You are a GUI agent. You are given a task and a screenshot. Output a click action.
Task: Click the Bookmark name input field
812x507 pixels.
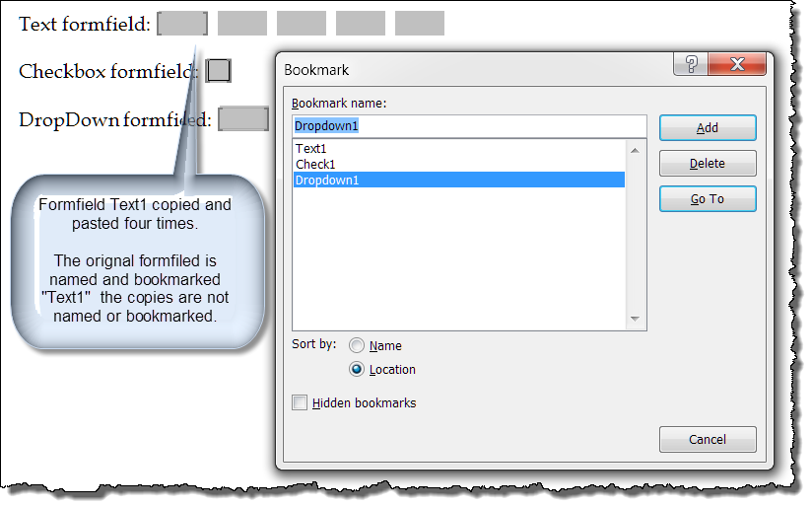coord(469,126)
